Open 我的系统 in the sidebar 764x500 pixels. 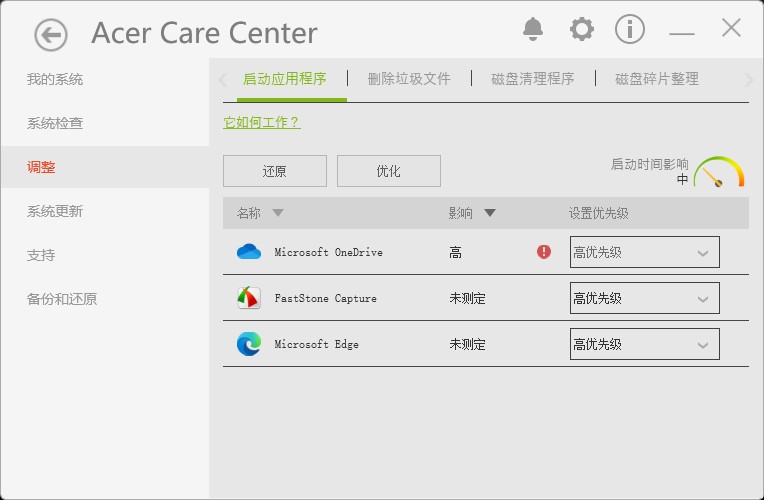click(55, 79)
